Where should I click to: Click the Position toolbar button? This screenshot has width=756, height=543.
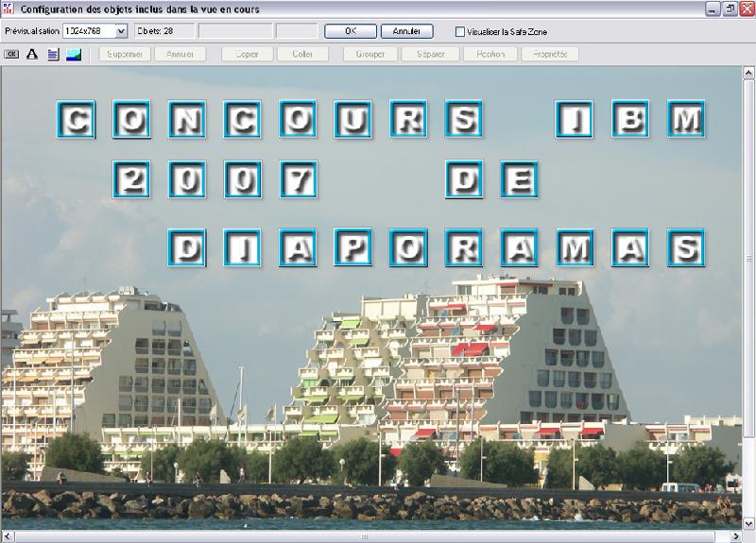pos(490,54)
